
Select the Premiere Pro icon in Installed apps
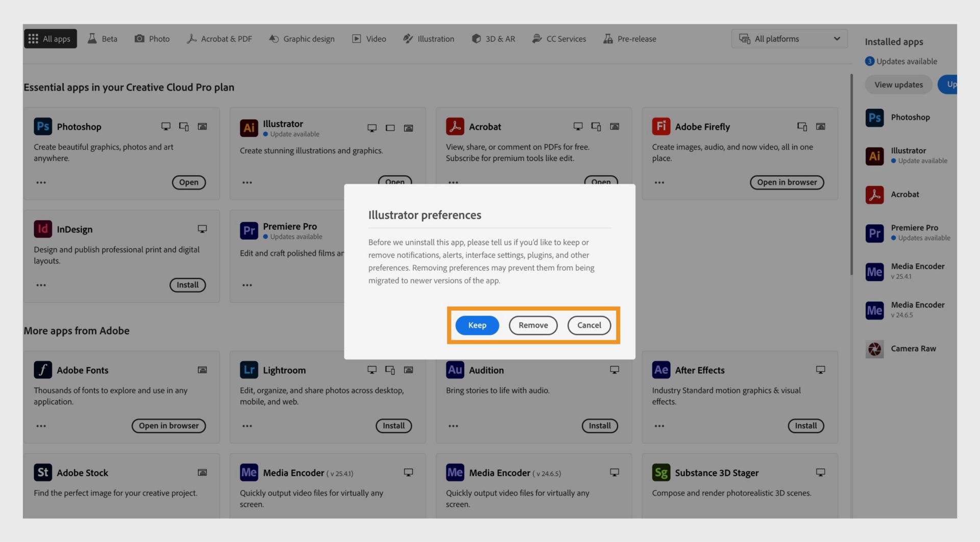click(x=874, y=233)
